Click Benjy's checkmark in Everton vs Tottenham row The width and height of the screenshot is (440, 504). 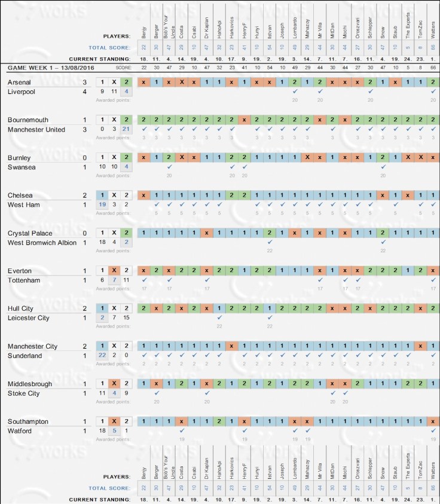pyautogui.click(x=144, y=280)
